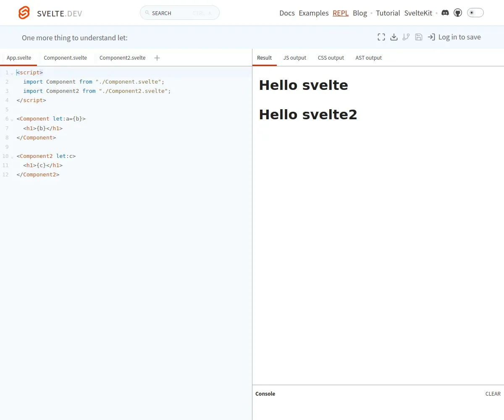Open the GitHub repository icon
The height and width of the screenshot is (420, 504).
point(458,13)
